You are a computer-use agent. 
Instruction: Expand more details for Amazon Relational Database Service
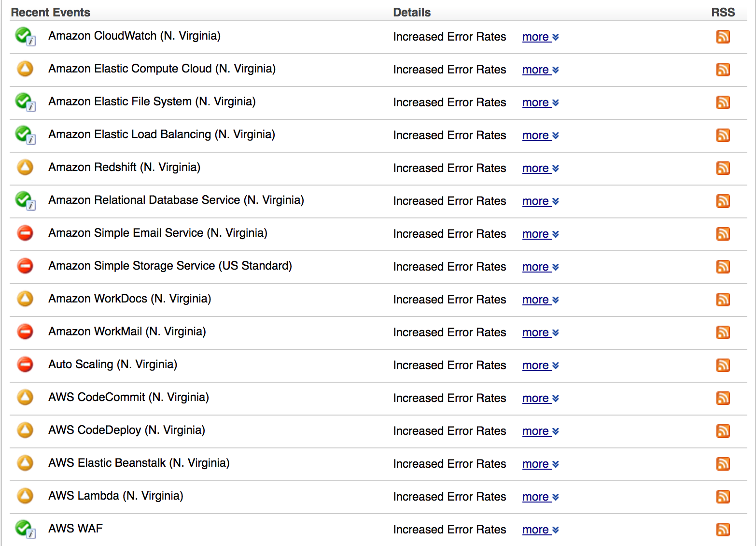(x=541, y=201)
